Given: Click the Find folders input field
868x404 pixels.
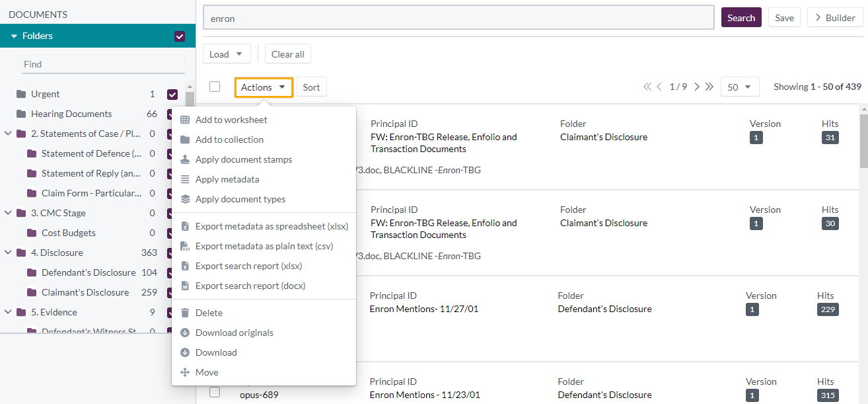Looking at the screenshot, I should 103,64.
